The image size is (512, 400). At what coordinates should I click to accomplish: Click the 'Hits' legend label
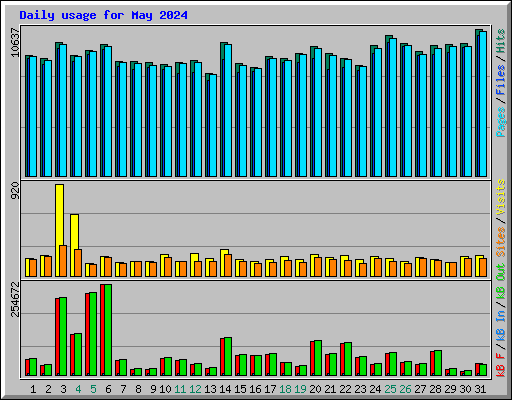(x=501, y=41)
